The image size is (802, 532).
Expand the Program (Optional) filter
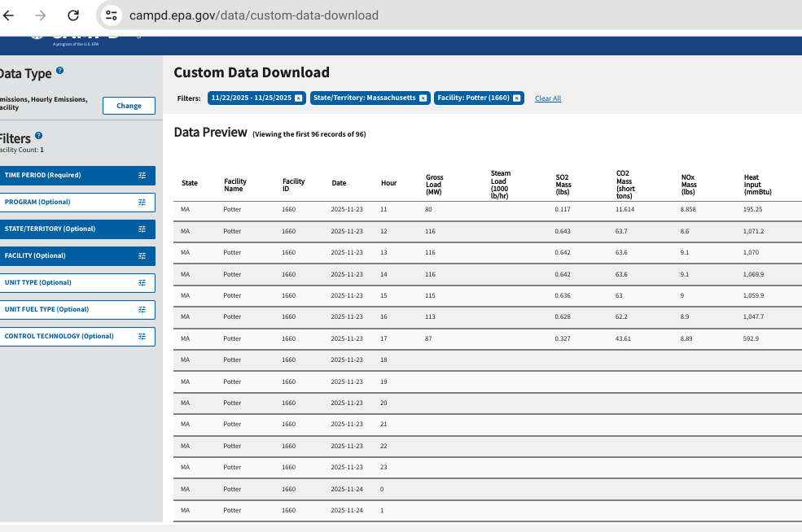(77, 202)
